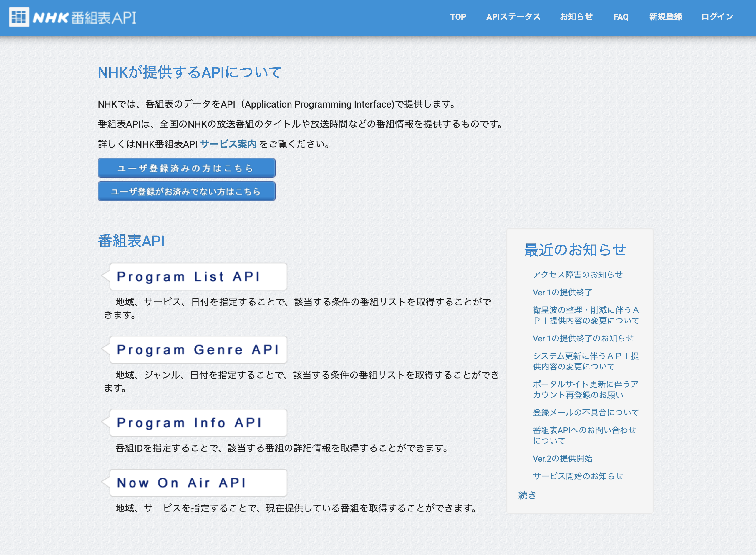Open the FAQ page
Image resolution: width=756 pixels, height=555 pixels.
pyautogui.click(x=621, y=16)
